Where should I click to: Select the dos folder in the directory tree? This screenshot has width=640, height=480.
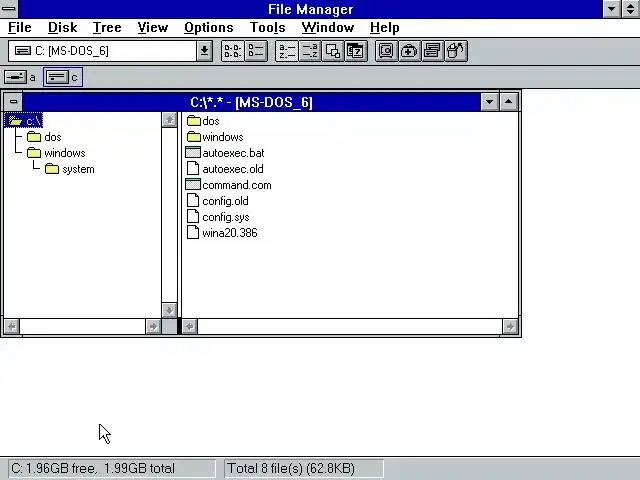(x=44, y=137)
